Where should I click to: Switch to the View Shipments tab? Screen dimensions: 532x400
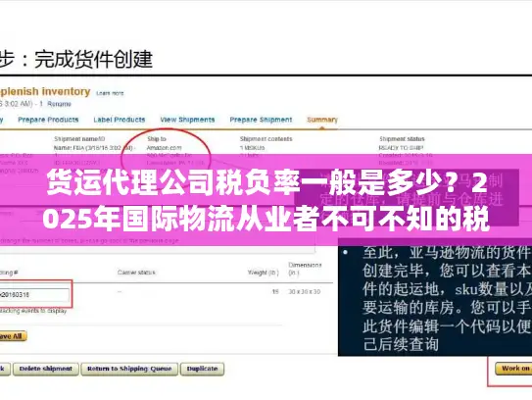[x=187, y=120]
